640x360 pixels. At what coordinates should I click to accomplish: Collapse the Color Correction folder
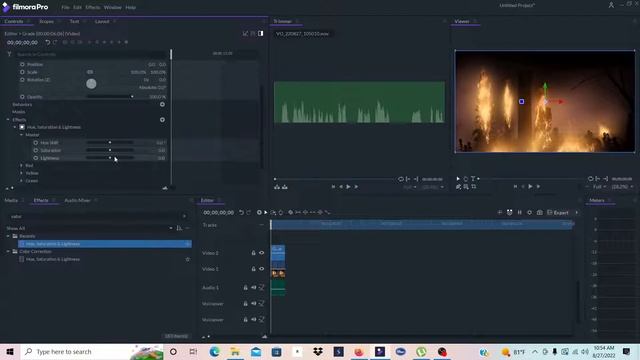pyautogui.click(x=8, y=251)
